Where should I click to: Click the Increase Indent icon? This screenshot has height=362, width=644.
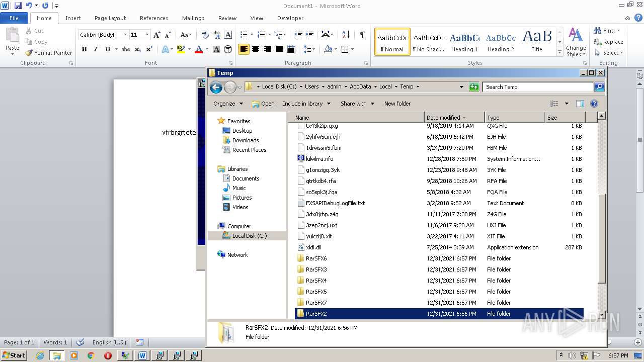tap(310, 35)
